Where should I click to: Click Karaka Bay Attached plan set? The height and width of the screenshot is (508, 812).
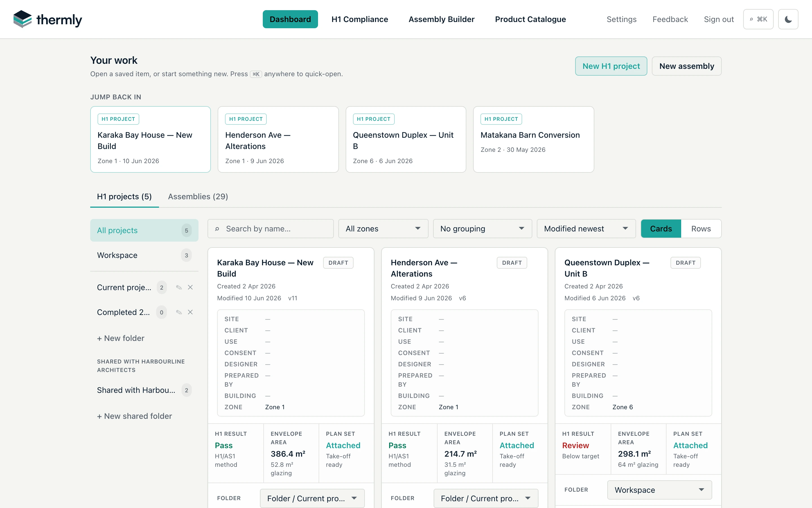click(343, 445)
